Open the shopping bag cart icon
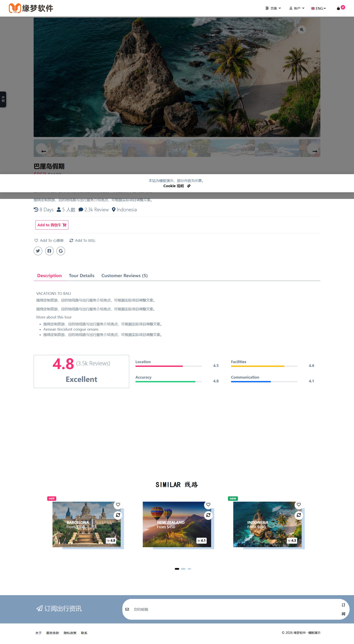 [338, 8]
